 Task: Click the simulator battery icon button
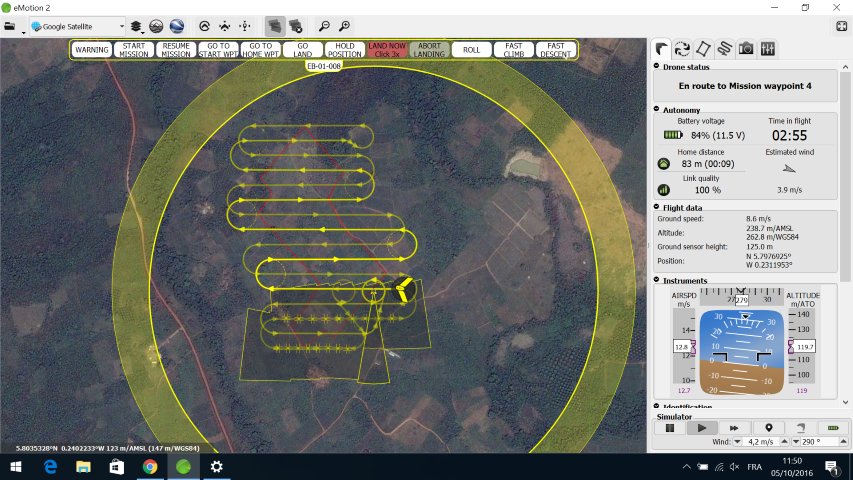pos(832,428)
